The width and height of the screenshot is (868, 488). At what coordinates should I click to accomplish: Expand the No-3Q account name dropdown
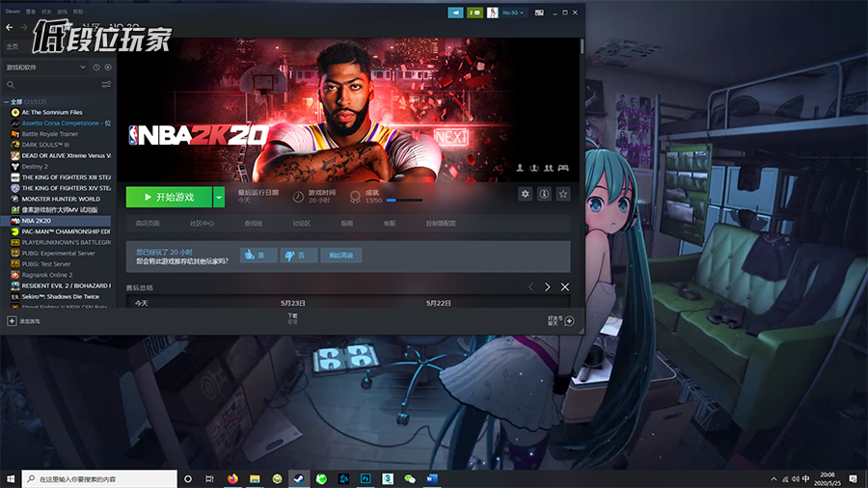point(513,13)
